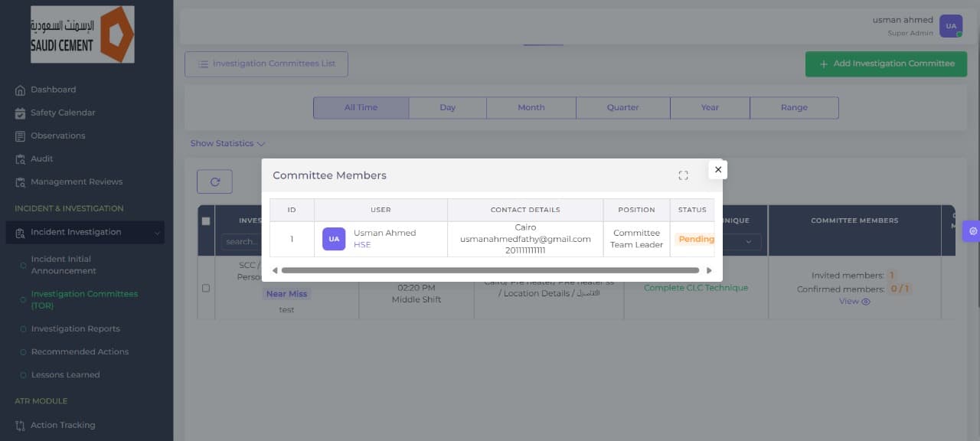Viewport: 980px width, 441px height.
Task: Check the row selector beside the SCC entry
Action: click(x=205, y=289)
